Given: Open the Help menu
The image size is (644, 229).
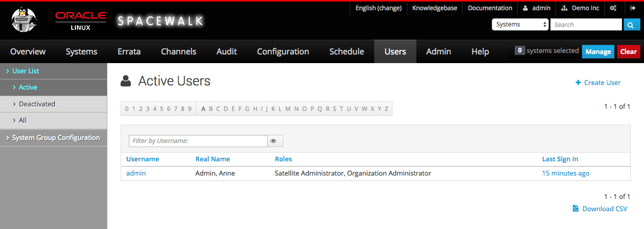Looking at the screenshot, I should [x=480, y=51].
